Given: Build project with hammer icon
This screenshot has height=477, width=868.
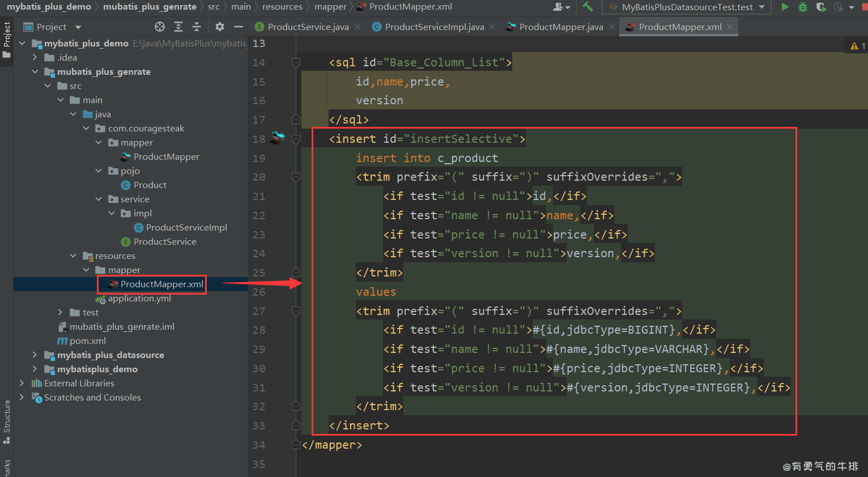Looking at the screenshot, I should 588,7.
